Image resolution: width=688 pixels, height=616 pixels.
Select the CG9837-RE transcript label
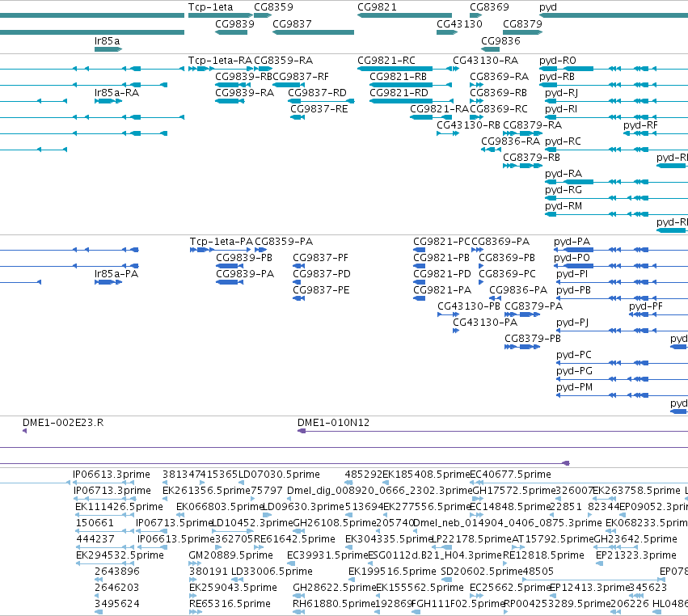point(319,109)
